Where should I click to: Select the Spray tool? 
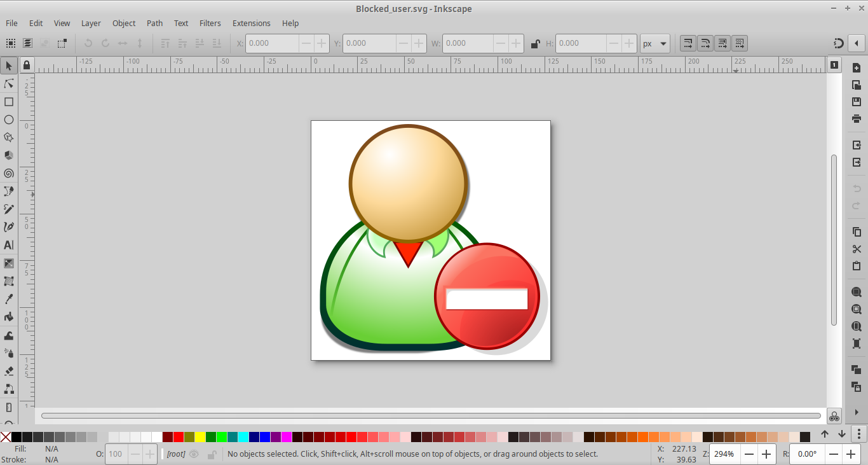point(9,353)
